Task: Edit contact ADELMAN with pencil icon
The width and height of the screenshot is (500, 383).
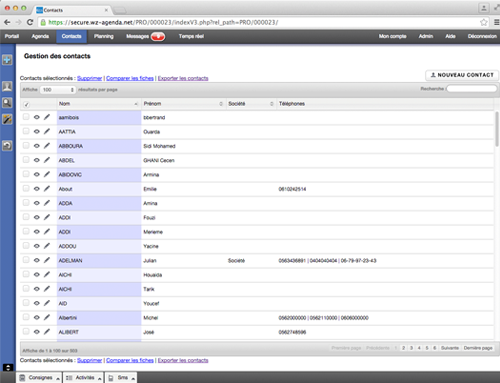Action: pyautogui.click(x=47, y=260)
